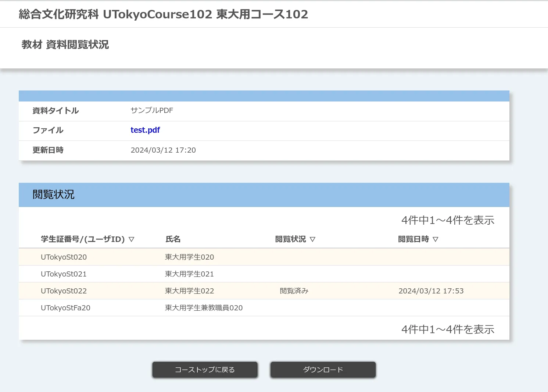Click the 氏名 column header
Image resolution: width=548 pixels, height=392 pixels.
173,239
